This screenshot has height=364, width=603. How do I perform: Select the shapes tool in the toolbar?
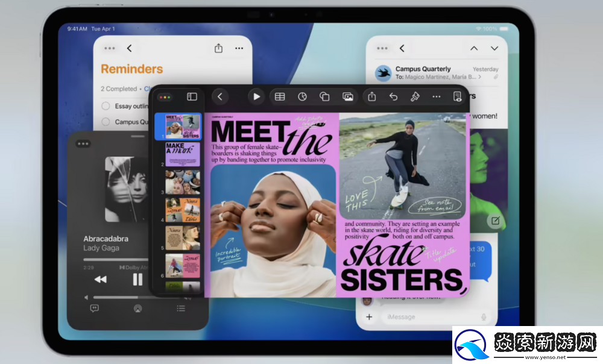(324, 96)
